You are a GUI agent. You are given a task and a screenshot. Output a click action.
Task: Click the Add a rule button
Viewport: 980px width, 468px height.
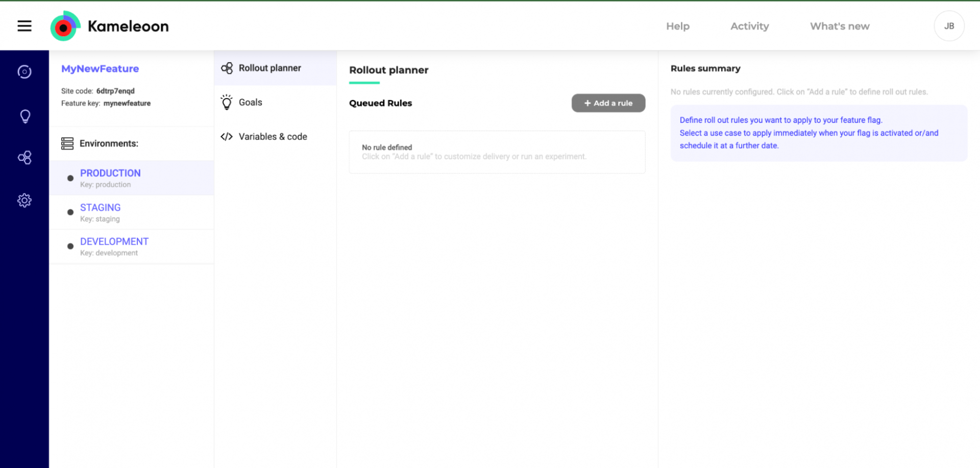608,103
